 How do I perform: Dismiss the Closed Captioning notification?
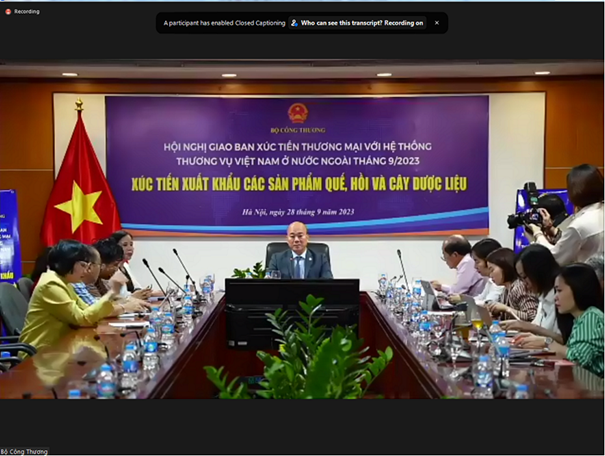coord(437,23)
